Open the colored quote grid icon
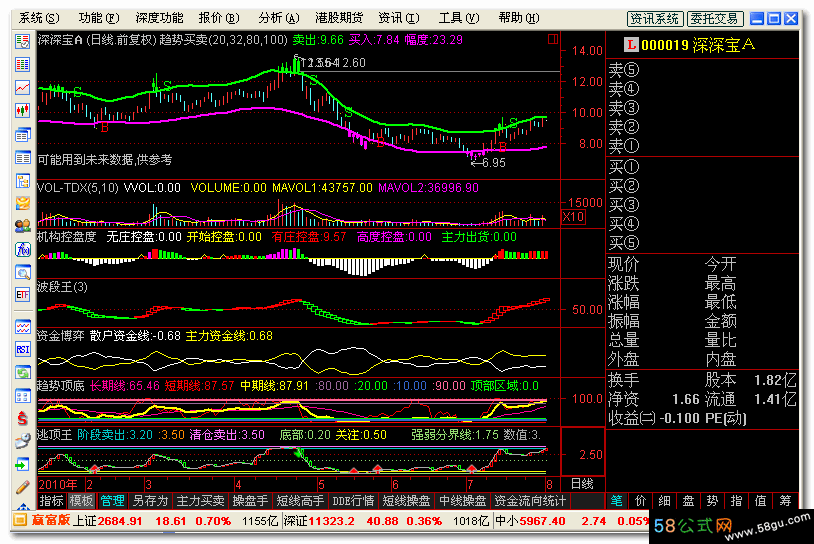This screenshot has width=814, height=544. point(22,64)
